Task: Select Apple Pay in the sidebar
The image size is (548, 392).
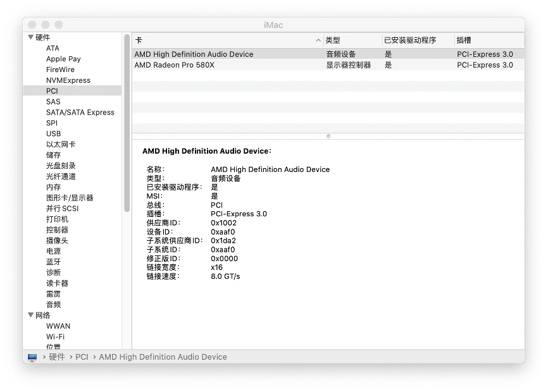Action: tap(63, 59)
